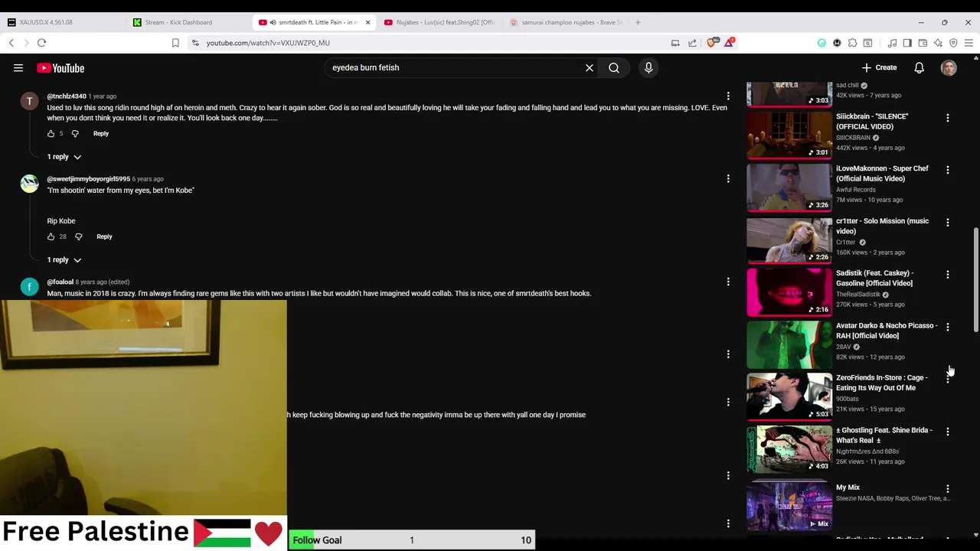Reply to @sweetjimmyboyorgirl5995's comment
The height and width of the screenshot is (551, 980).
pyautogui.click(x=104, y=236)
